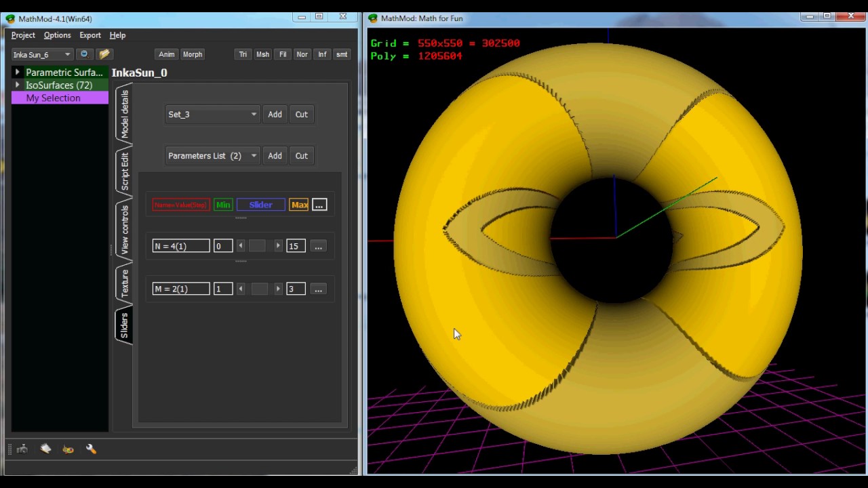Image resolution: width=868 pixels, height=488 pixels.
Task: Click the N minimum field showing 0
Action: coord(223,246)
